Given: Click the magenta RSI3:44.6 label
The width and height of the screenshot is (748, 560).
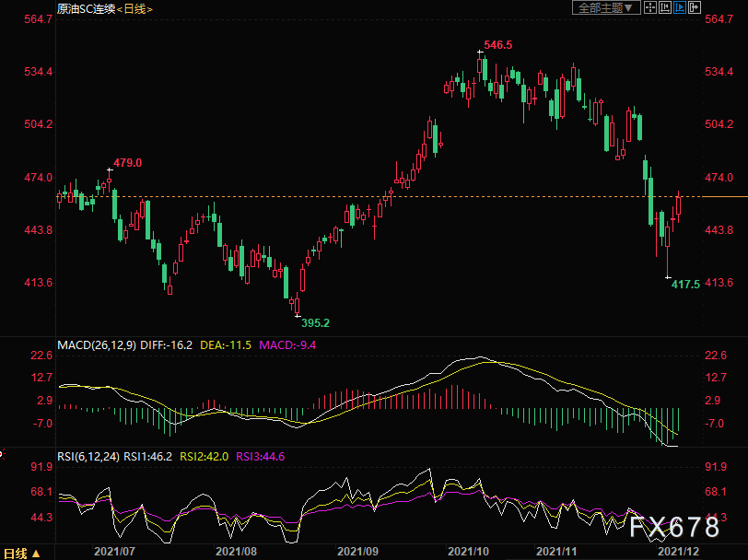Looking at the screenshot, I should tap(261, 457).
